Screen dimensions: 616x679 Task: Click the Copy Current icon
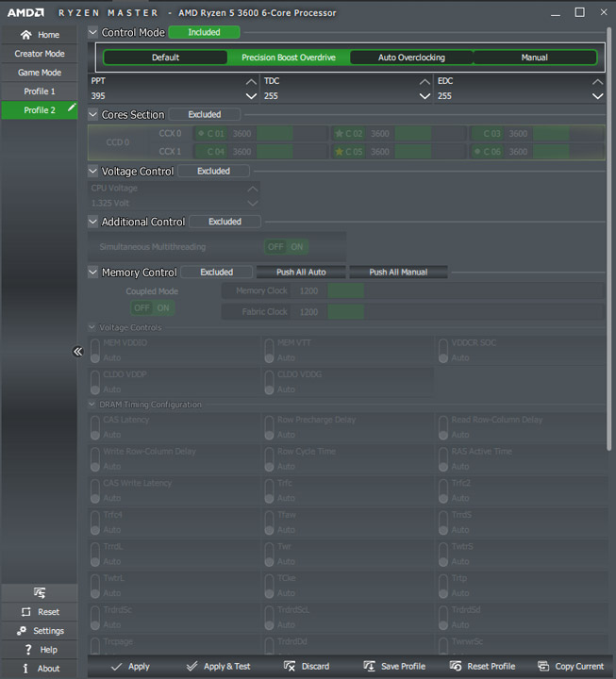pyautogui.click(x=543, y=666)
